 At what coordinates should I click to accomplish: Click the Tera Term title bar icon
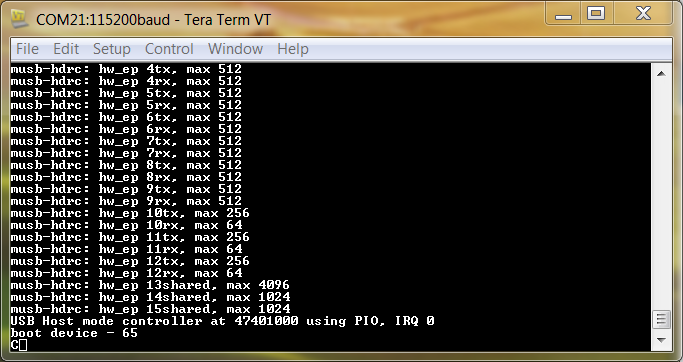point(19,19)
